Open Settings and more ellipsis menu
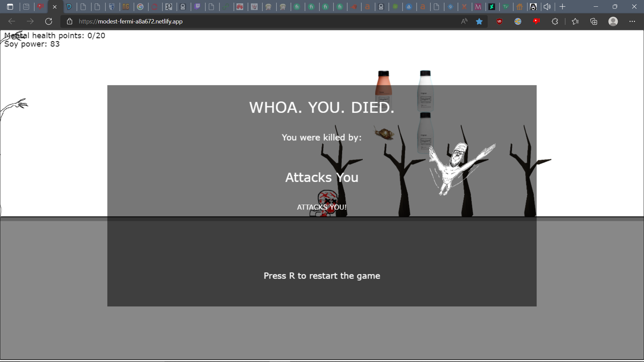644x362 pixels. 632,21
